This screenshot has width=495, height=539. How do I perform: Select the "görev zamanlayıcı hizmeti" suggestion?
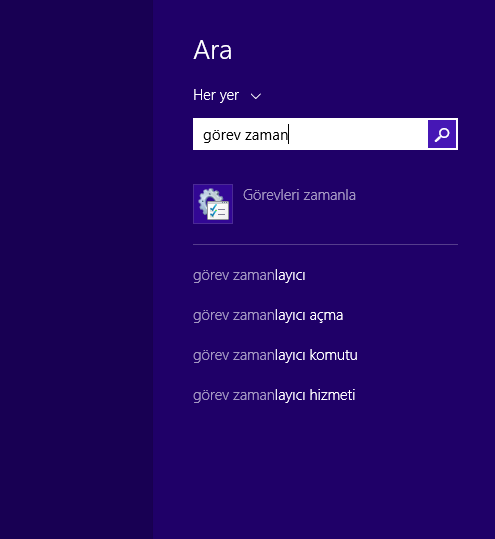(274, 395)
